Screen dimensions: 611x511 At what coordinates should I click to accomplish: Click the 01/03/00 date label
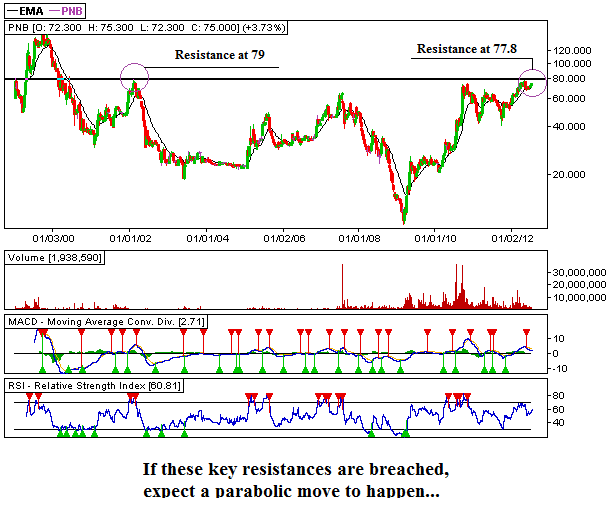pyautogui.click(x=53, y=238)
